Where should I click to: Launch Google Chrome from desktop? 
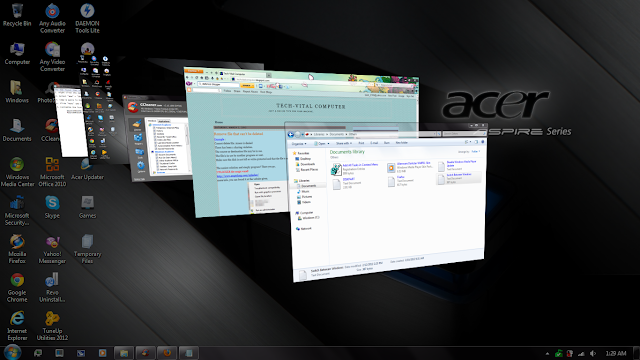pos(17,287)
